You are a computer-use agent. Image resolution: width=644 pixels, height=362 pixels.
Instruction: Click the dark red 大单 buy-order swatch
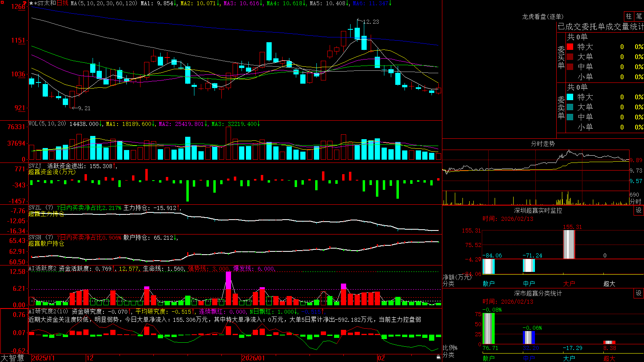point(570,57)
